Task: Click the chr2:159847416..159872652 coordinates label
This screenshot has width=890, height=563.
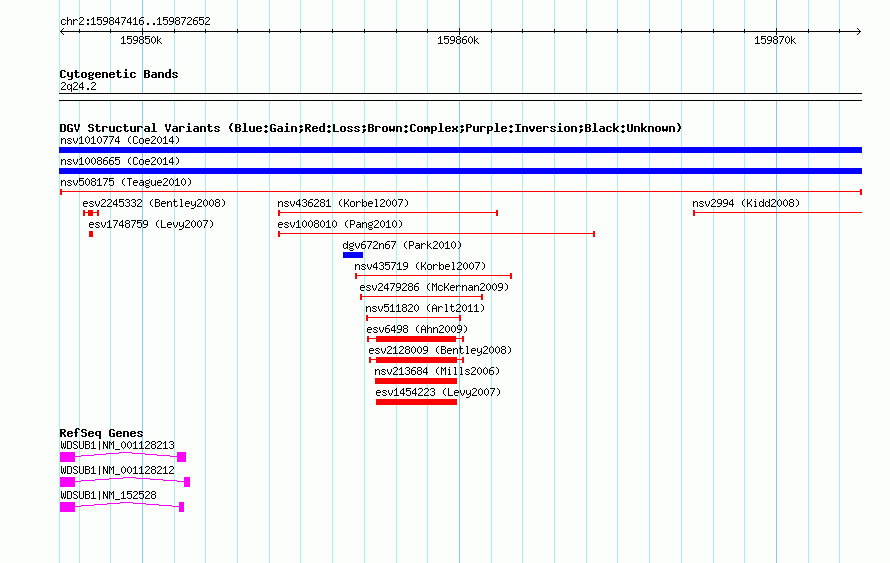Action: [x=135, y=21]
